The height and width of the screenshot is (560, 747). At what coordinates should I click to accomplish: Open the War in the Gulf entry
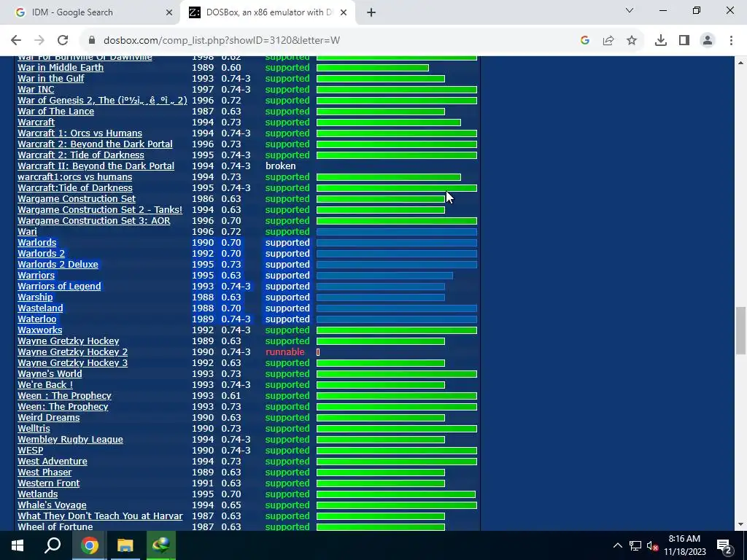[x=50, y=79]
